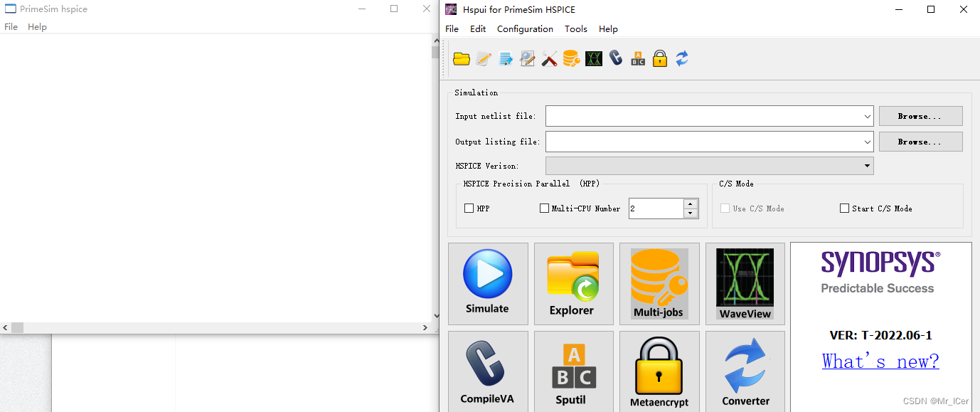The image size is (980, 412).
Task: Click the Hspui window title icon
Action: [x=451, y=9]
